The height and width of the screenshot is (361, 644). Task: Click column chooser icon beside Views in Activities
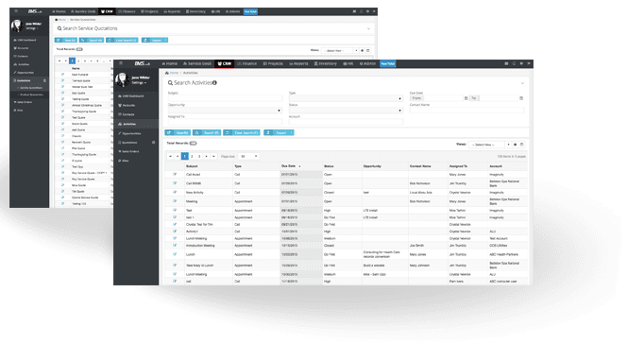click(x=521, y=145)
